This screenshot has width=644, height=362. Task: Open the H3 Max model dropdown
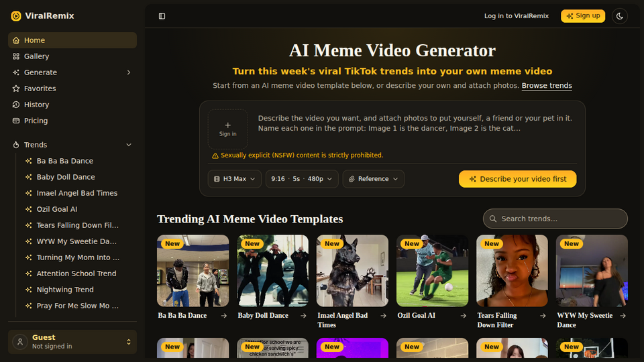[x=235, y=179]
